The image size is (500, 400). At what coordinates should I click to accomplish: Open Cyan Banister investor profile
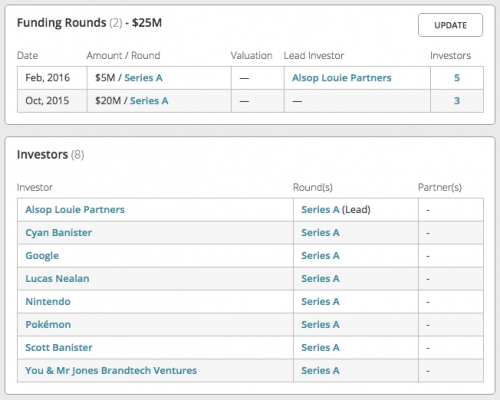[x=59, y=233]
